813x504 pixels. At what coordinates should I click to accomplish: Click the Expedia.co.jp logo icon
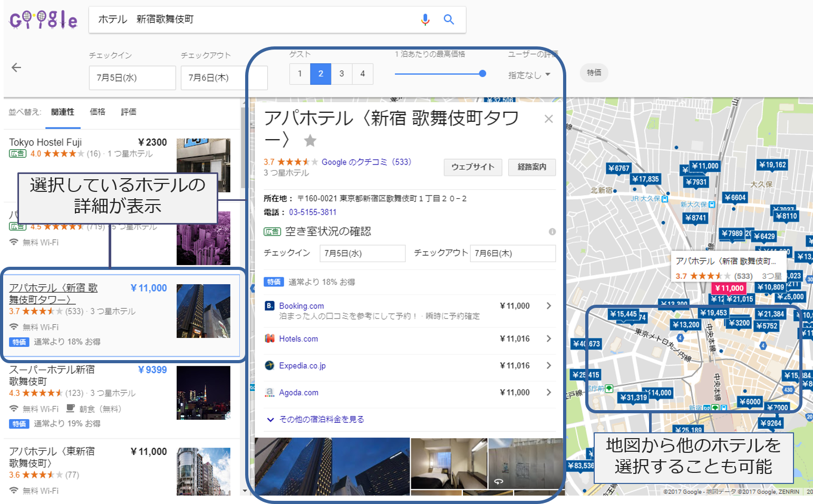coord(269,365)
